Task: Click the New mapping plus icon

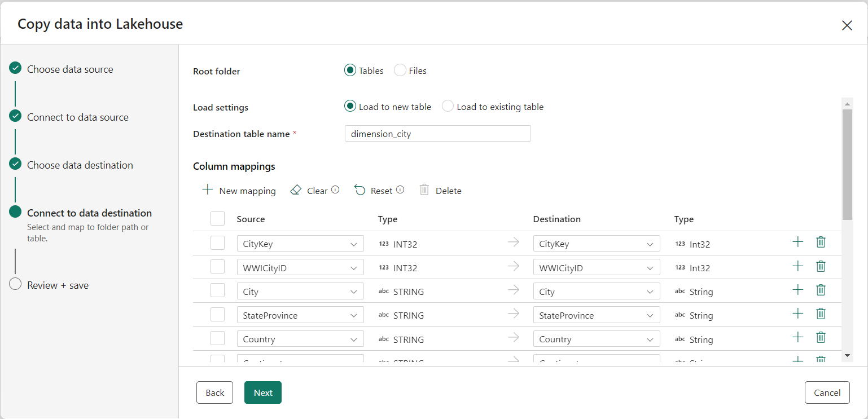Action: point(208,190)
